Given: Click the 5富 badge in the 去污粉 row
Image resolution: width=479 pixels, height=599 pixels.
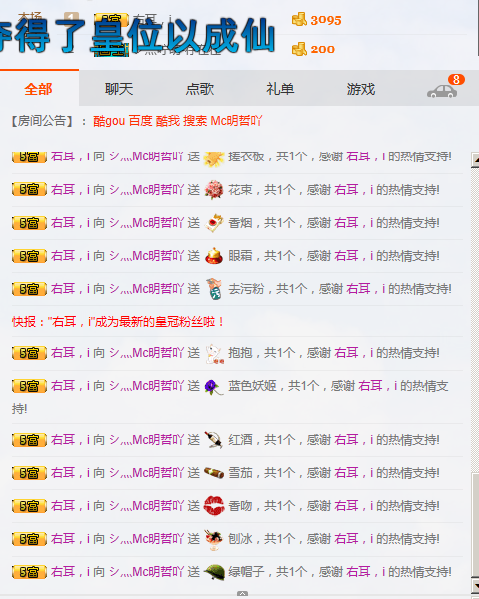Looking at the screenshot, I should click(x=29, y=289).
